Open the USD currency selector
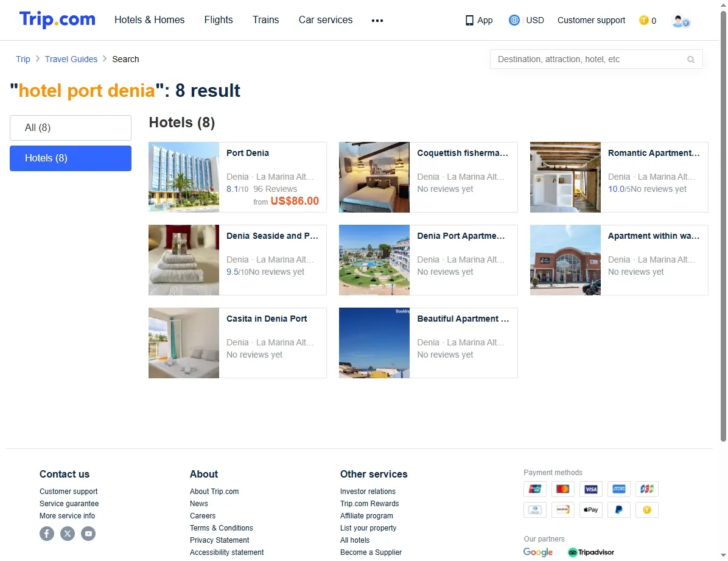Screen dimensions: 728x561 tap(535, 21)
